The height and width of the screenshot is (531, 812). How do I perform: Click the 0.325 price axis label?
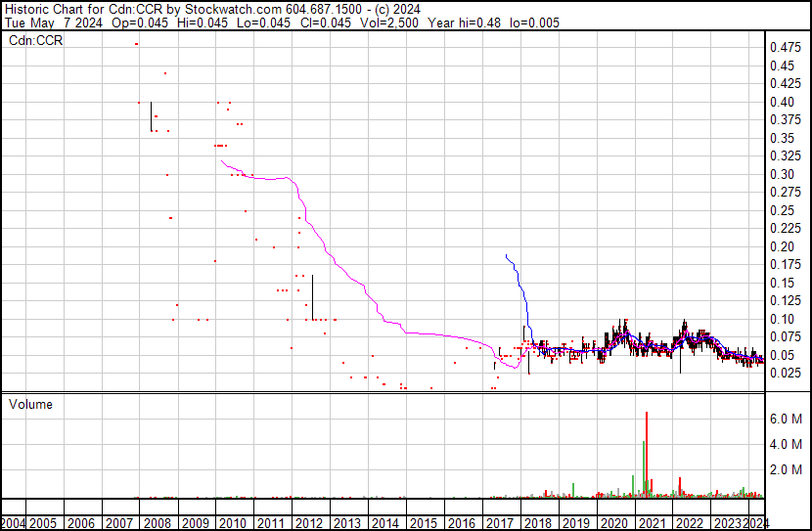pyautogui.click(x=785, y=155)
